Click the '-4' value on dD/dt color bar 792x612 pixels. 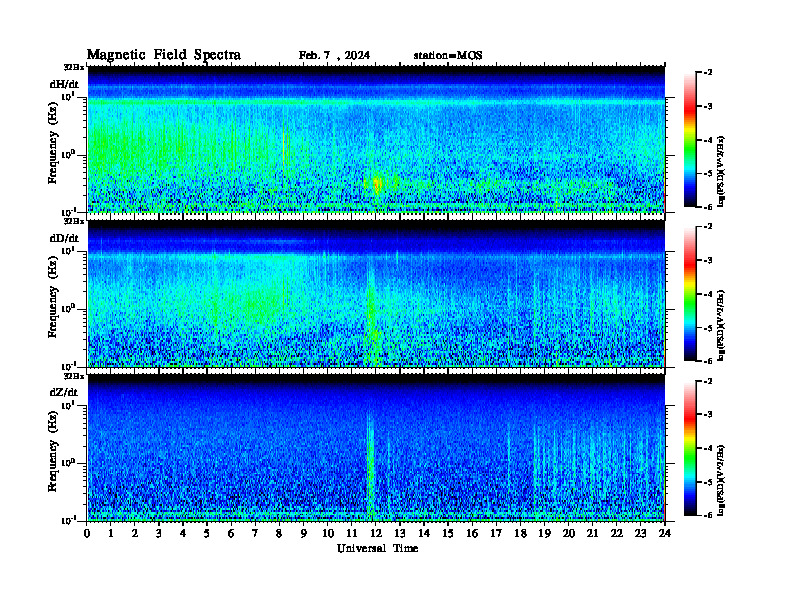click(x=708, y=294)
